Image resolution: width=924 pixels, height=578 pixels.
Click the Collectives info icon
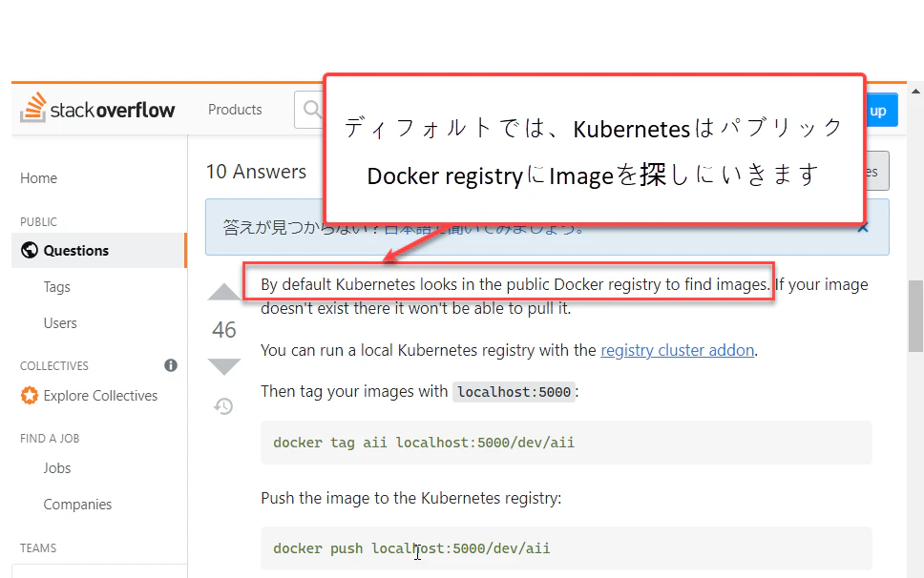pos(171,365)
